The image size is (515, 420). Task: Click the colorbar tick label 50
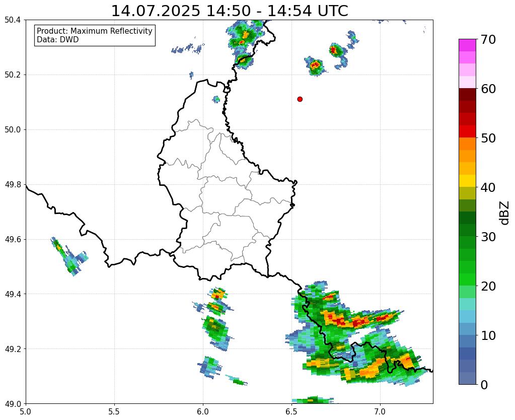(x=488, y=138)
